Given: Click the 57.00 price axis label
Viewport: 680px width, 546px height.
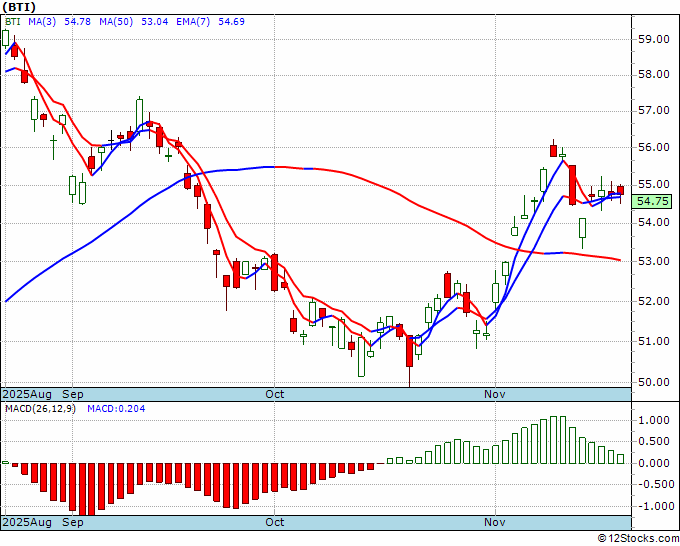Looking at the screenshot, I should pyautogui.click(x=654, y=111).
